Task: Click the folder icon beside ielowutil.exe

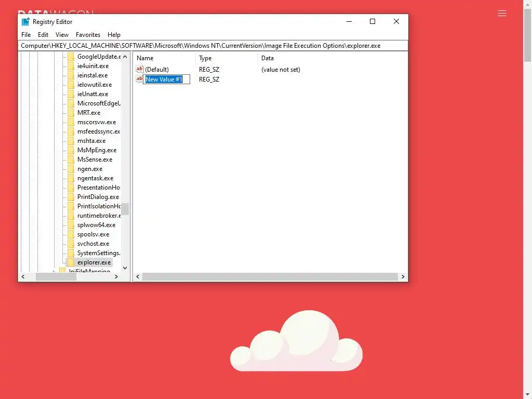Action: 71,85
